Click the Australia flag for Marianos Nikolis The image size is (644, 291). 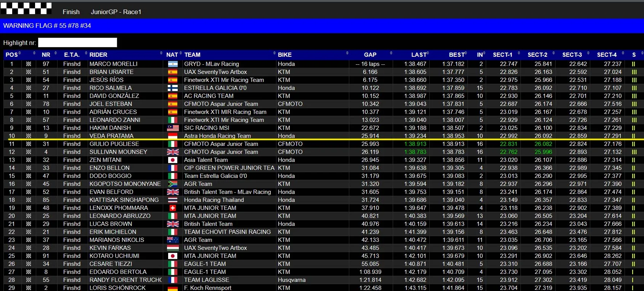173,240
